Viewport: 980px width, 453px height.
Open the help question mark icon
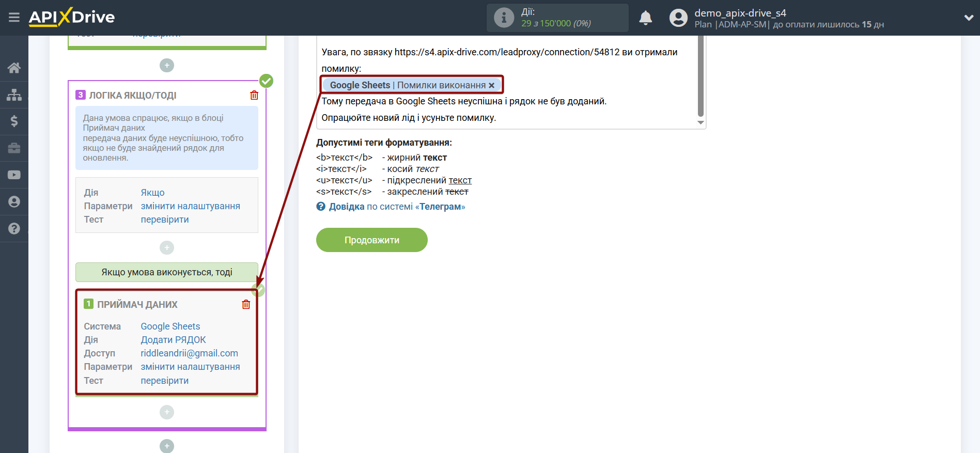pos(14,229)
